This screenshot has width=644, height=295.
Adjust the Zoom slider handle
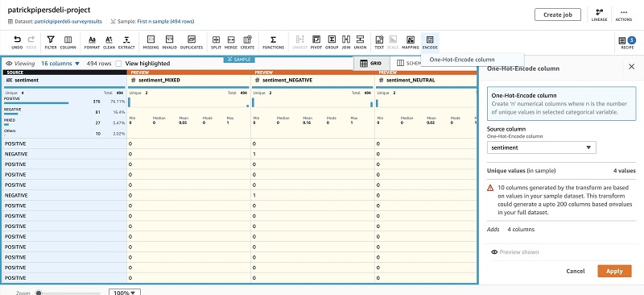click(x=39, y=293)
